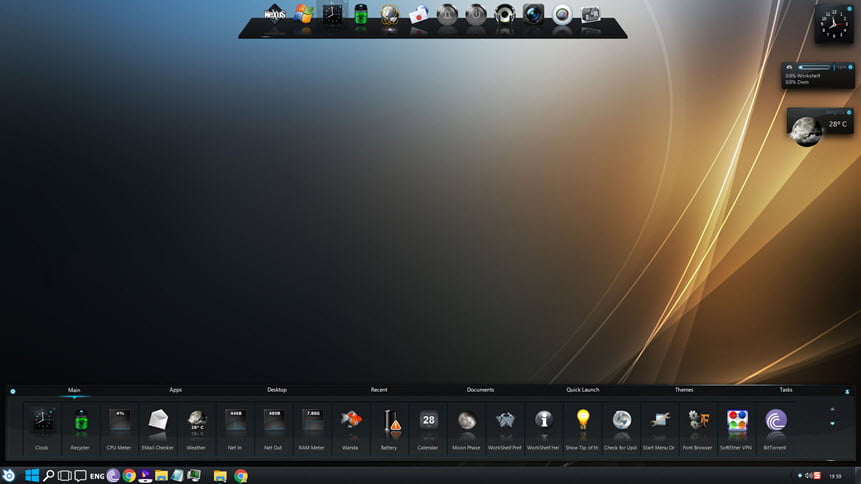Viewport: 861px width, 484px height.
Task: Open the Moon Phase module
Action: (x=467, y=429)
